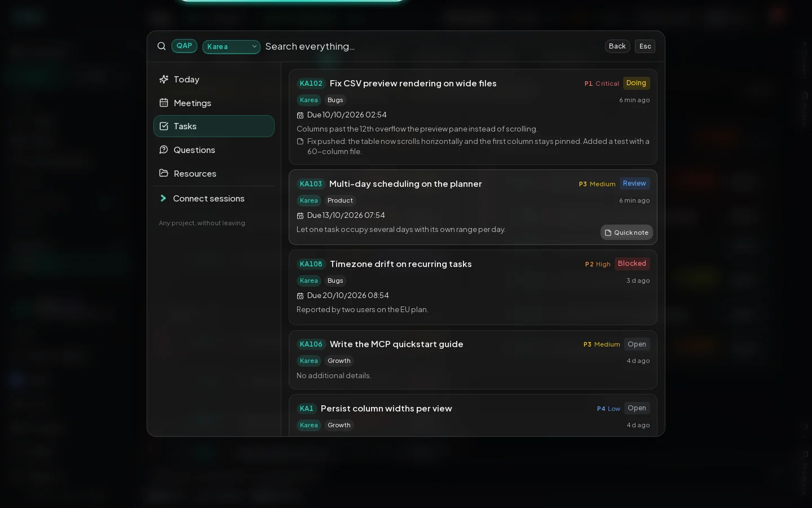Click Due 13/10/2026 07:54 date
The height and width of the screenshot is (508, 812).
pos(346,216)
